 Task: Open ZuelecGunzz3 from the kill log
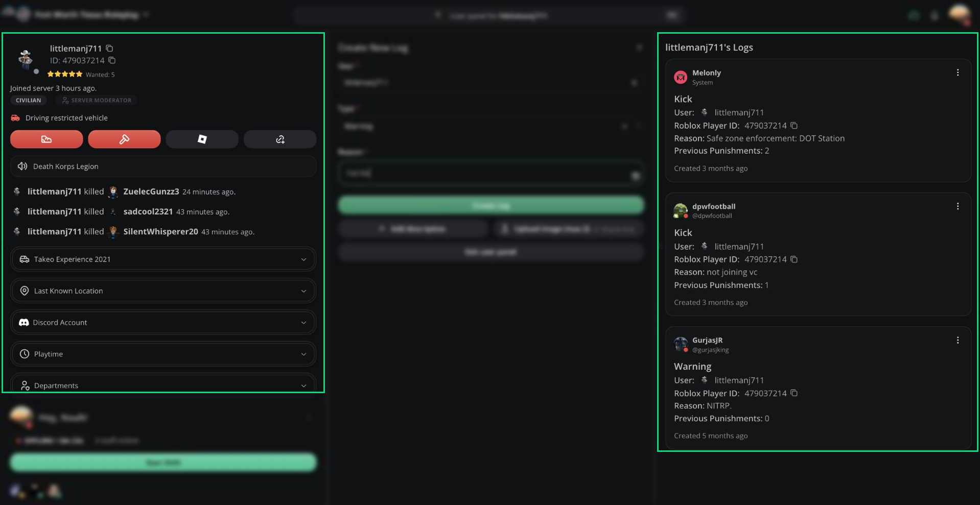pyautogui.click(x=151, y=191)
